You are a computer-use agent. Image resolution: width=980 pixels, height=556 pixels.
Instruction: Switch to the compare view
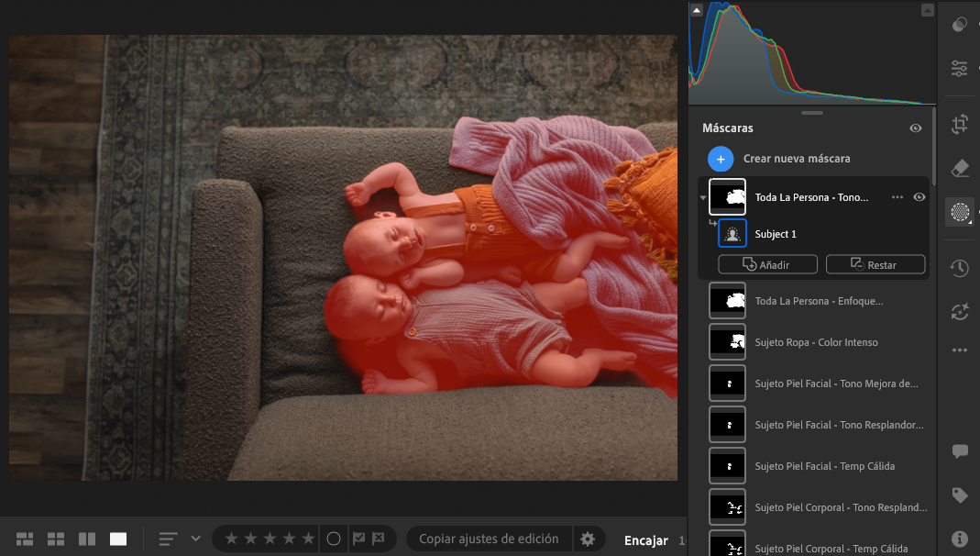[88, 539]
